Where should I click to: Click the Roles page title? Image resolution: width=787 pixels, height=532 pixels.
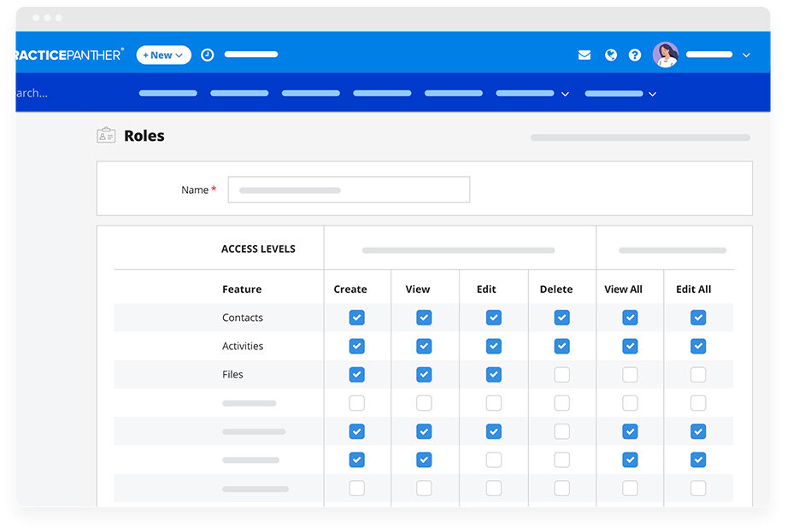pos(144,135)
